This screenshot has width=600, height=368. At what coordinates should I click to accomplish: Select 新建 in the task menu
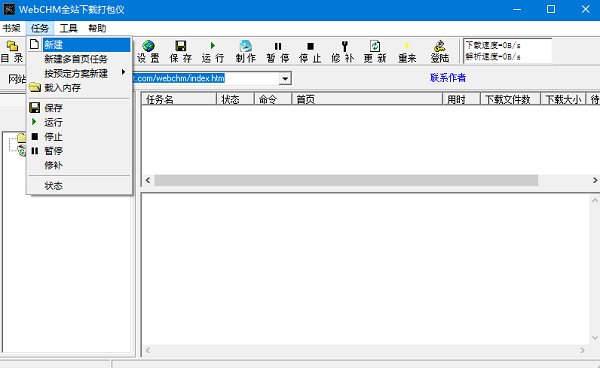click(x=79, y=45)
